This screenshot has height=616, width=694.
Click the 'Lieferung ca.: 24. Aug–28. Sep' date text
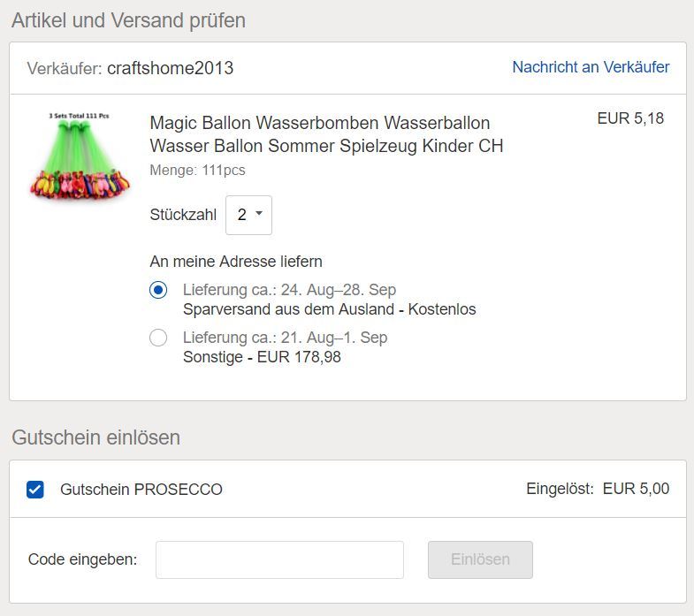pyautogui.click(x=289, y=290)
